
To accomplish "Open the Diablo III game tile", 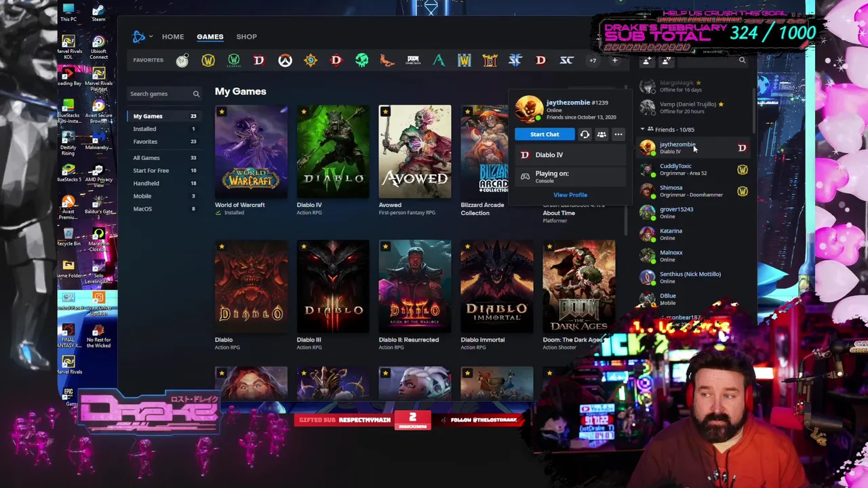I will [x=333, y=295].
